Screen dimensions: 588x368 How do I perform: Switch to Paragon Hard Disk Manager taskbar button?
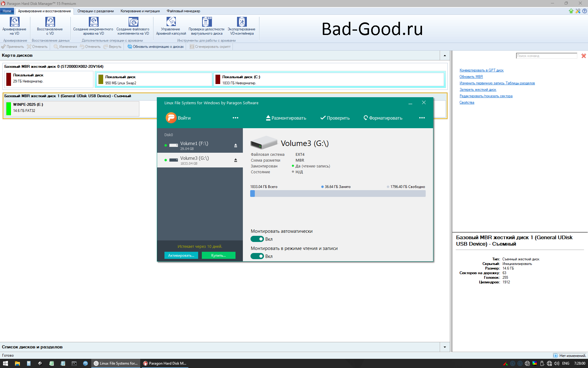(x=165, y=363)
